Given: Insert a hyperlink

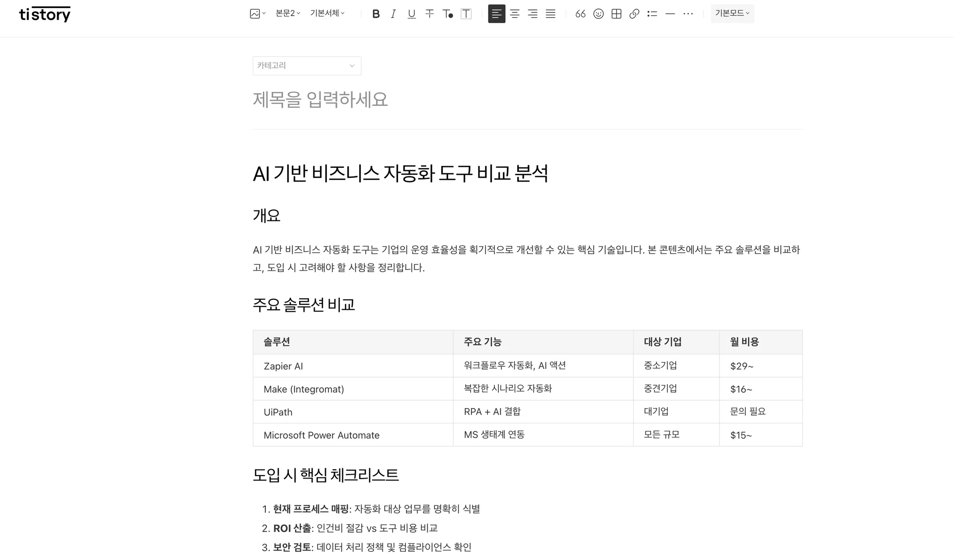Looking at the screenshot, I should (x=634, y=14).
